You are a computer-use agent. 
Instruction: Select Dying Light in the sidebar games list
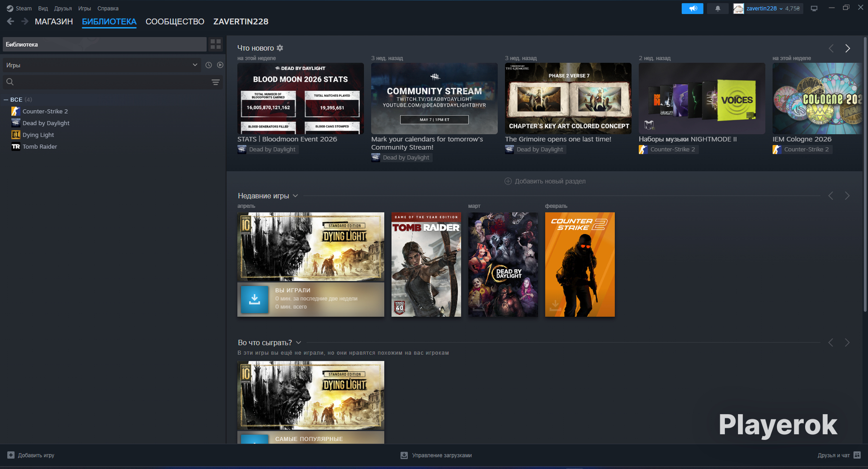[x=38, y=135]
